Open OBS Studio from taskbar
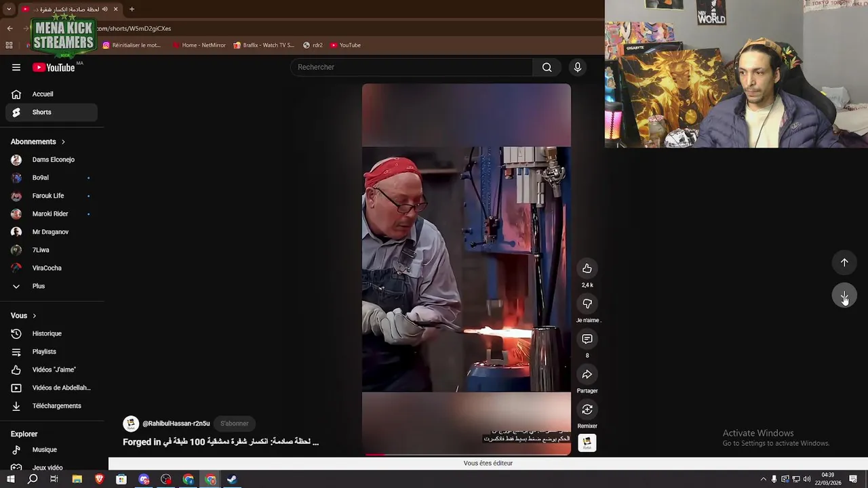This screenshot has height=488, width=868. coord(166,479)
